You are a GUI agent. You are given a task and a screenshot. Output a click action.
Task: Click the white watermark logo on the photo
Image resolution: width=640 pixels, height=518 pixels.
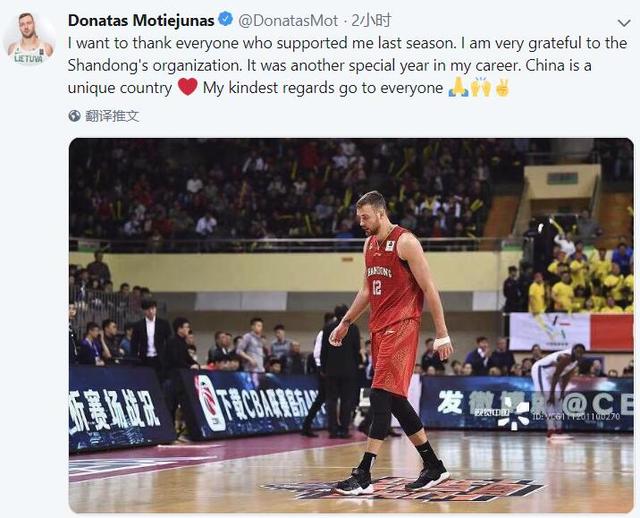pos(513,414)
